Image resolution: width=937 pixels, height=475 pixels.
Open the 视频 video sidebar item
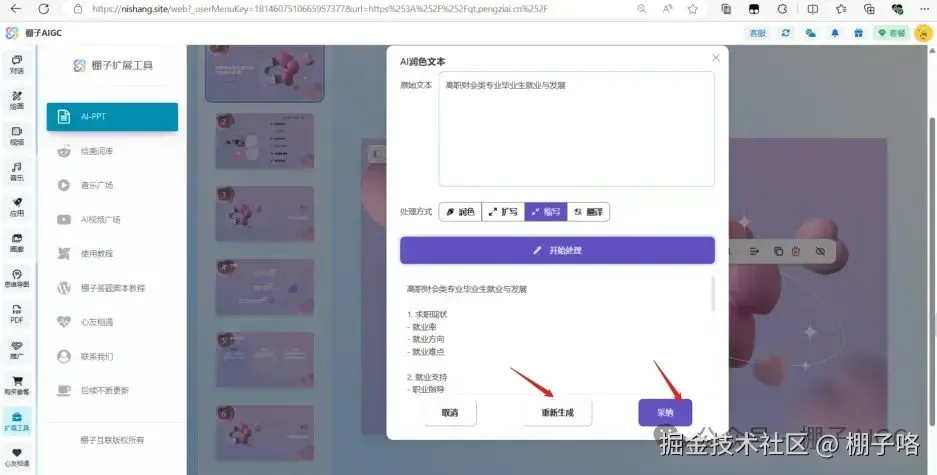(17, 136)
